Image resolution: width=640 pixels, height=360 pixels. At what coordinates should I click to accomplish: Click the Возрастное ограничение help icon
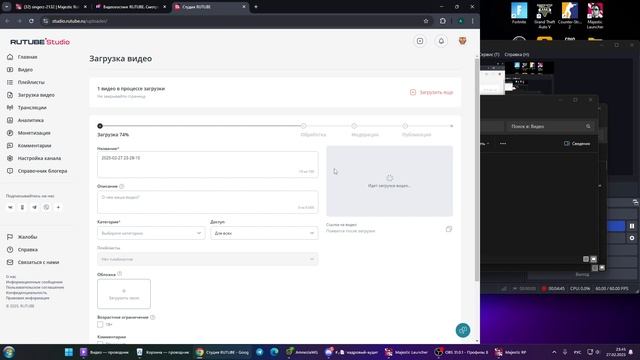(153, 317)
